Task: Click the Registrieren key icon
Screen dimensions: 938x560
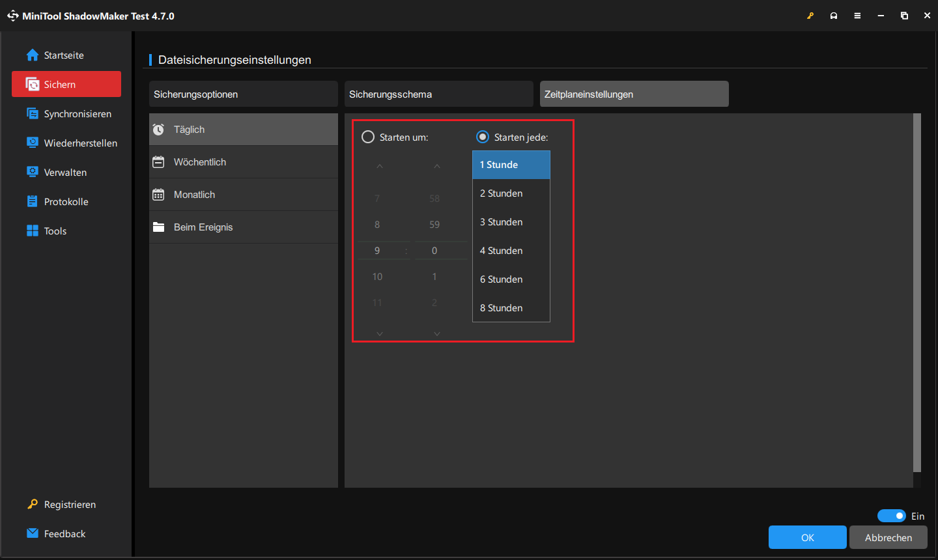Action: 33,504
